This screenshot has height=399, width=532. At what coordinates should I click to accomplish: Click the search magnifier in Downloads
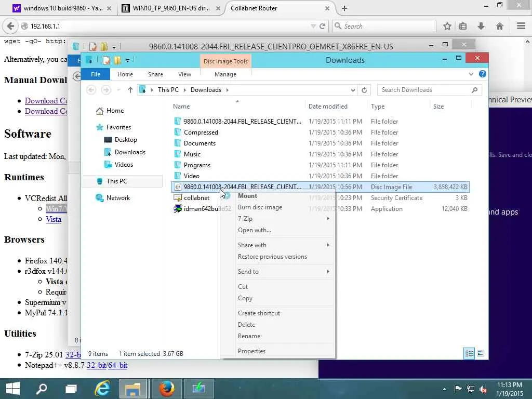[475, 90]
